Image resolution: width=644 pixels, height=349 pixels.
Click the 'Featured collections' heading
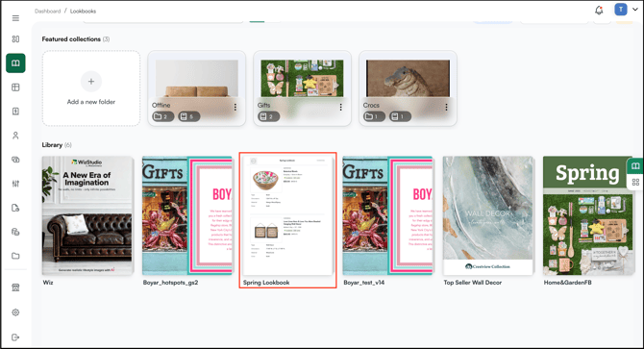71,39
